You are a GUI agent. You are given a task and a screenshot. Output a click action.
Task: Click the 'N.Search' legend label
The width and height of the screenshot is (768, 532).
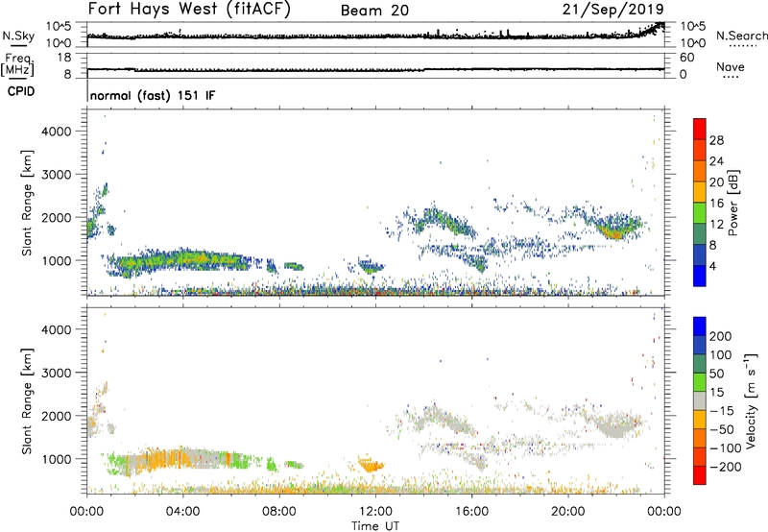point(741,36)
